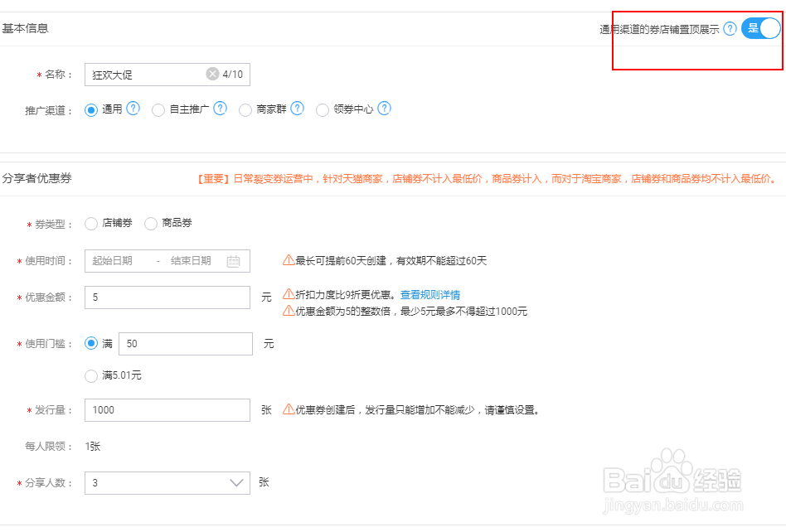
Task: Edit the 发行量 issuance quantity field
Action: [166, 409]
